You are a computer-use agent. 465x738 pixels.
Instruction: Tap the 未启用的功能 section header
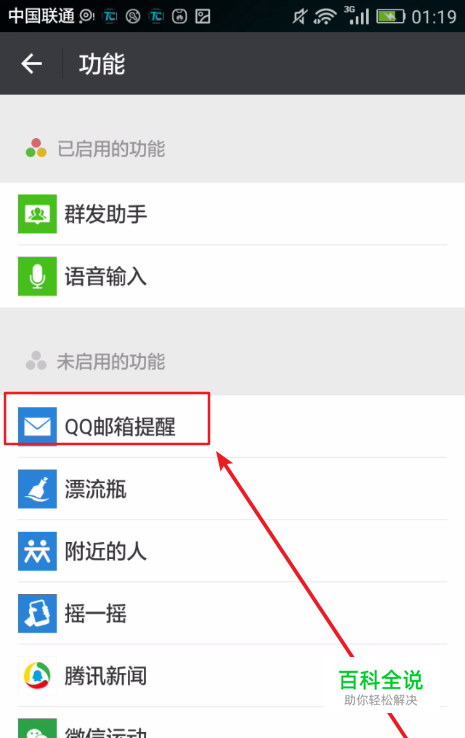[111, 361]
